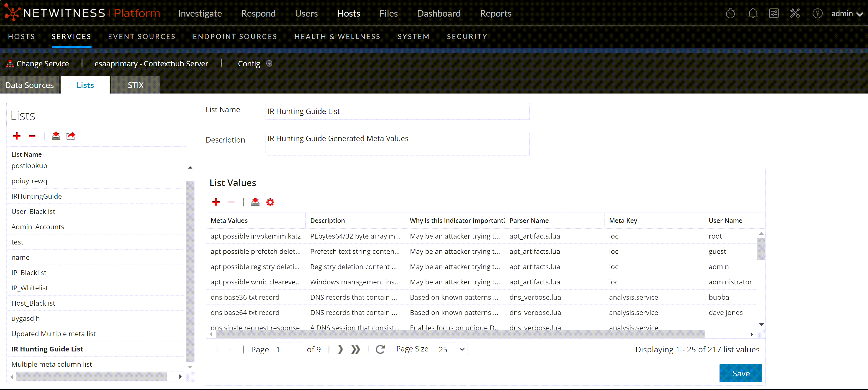Image resolution: width=868 pixels, height=390 pixels.
Task: Click the import list icon in Lists panel
Action: 56,136
